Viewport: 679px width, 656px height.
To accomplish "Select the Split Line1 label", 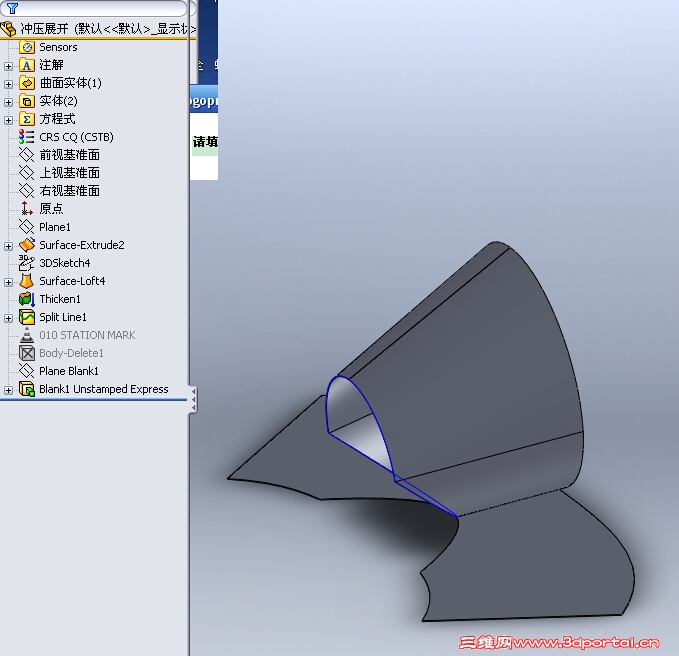I will pos(63,317).
